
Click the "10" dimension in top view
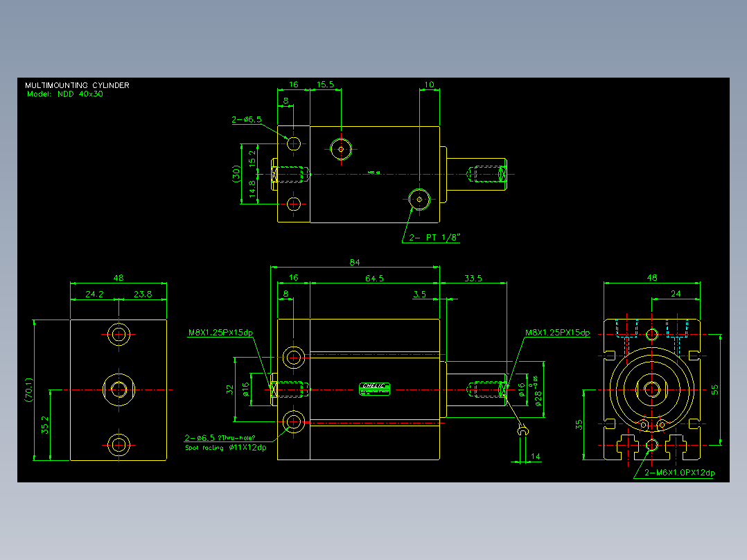point(429,85)
